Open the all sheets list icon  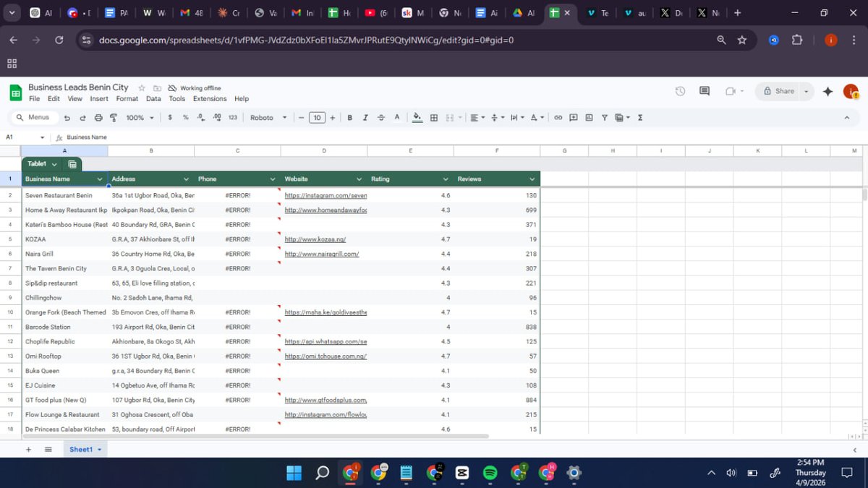[x=48, y=450]
